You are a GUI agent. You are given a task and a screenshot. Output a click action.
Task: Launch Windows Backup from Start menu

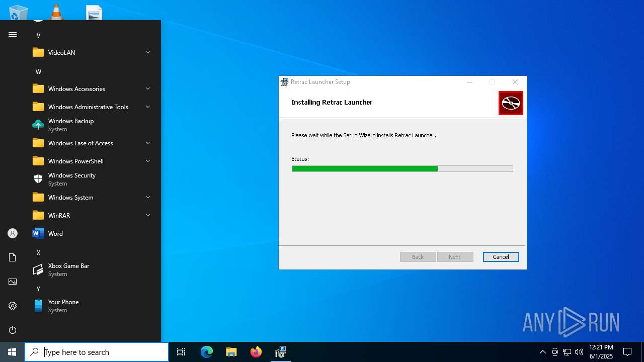[x=92, y=125]
